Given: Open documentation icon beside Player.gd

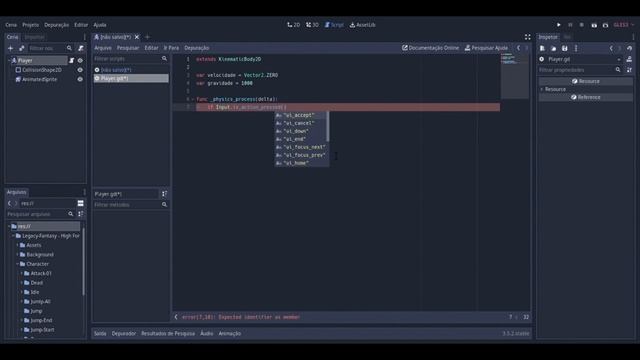Looking at the screenshot, I should [629, 59].
